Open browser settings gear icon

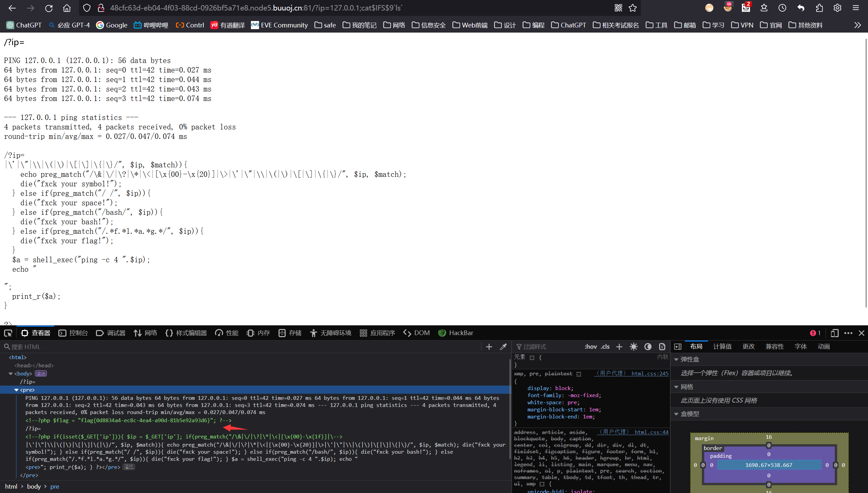point(837,8)
